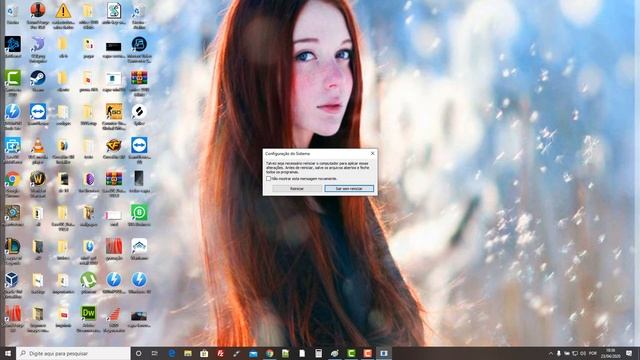Open the VLC media player desktop icon
The image size is (640, 360).
click(x=38, y=145)
